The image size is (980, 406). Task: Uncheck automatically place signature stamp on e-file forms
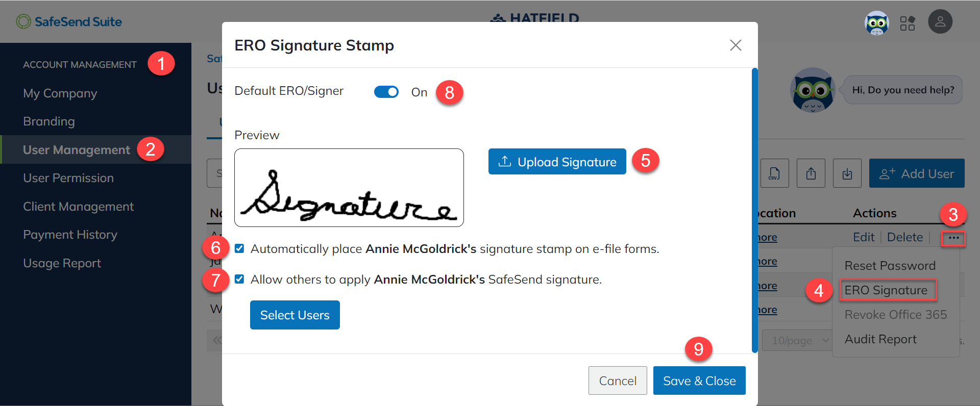click(x=239, y=248)
